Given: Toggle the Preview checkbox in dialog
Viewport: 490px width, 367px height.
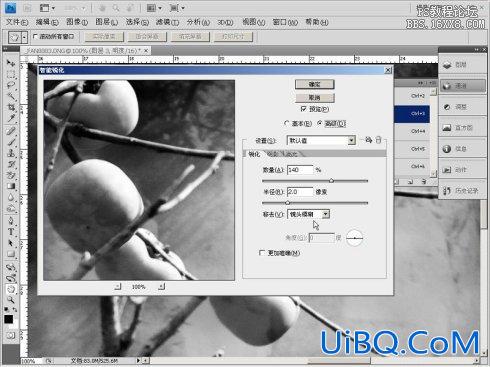Looking at the screenshot, I should tap(303, 109).
